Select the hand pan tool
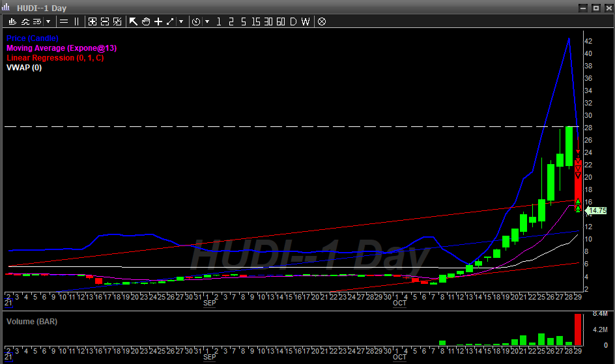 [146, 21]
